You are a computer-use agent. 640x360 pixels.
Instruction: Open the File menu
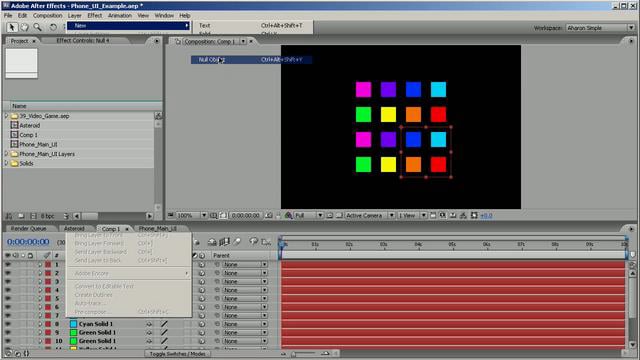[8, 16]
